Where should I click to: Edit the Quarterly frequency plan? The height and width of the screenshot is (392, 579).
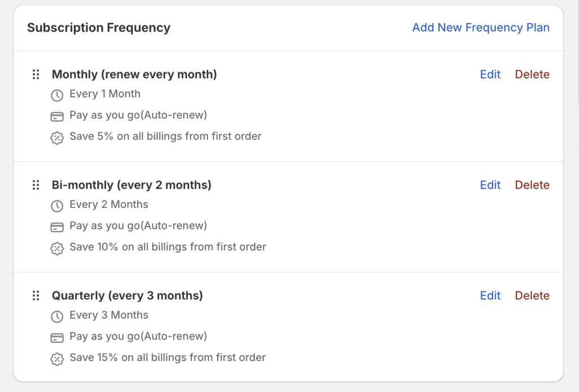click(x=490, y=296)
